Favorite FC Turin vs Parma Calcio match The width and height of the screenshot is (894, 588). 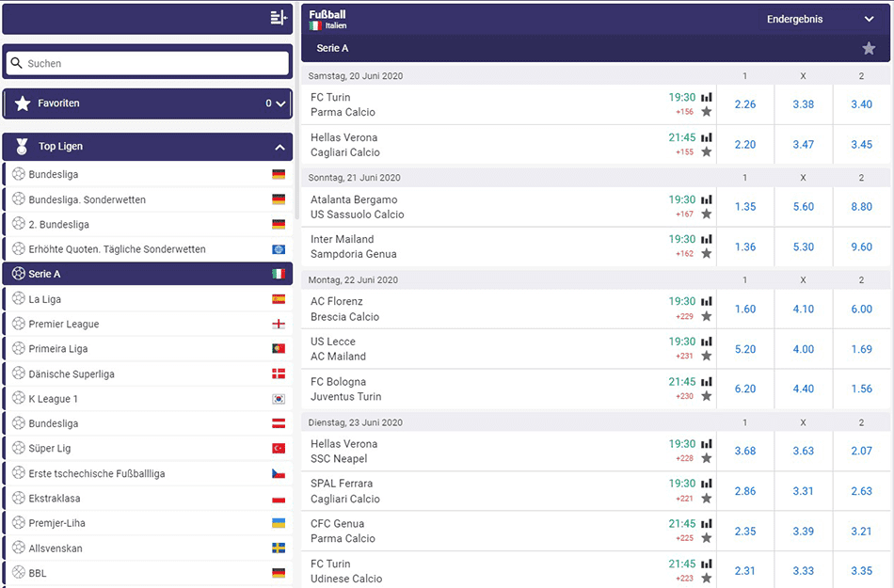707,112
